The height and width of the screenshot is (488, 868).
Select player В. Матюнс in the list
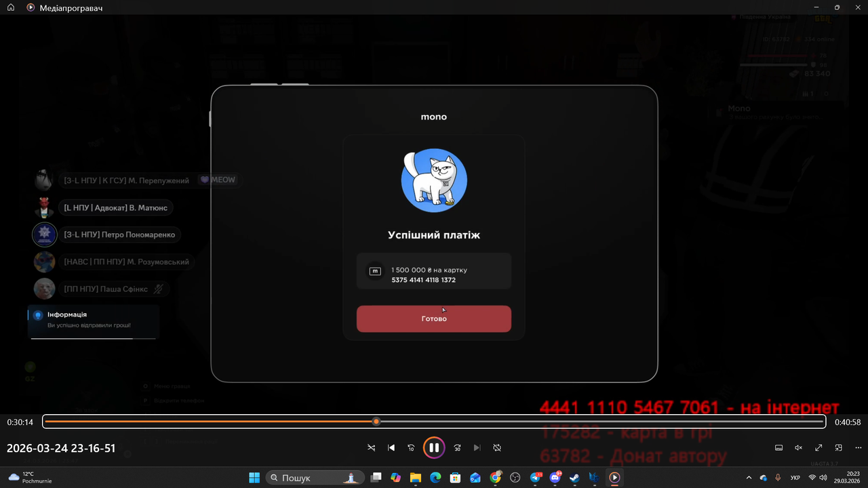[116, 207]
